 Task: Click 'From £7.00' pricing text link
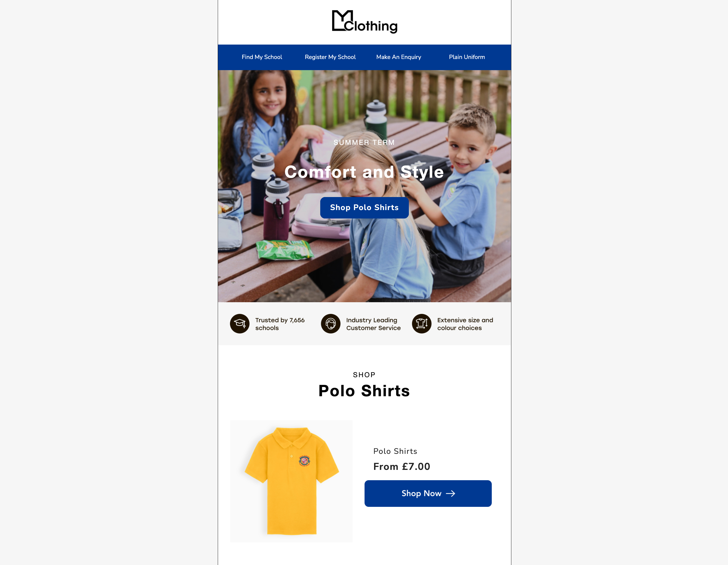click(402, 466)
